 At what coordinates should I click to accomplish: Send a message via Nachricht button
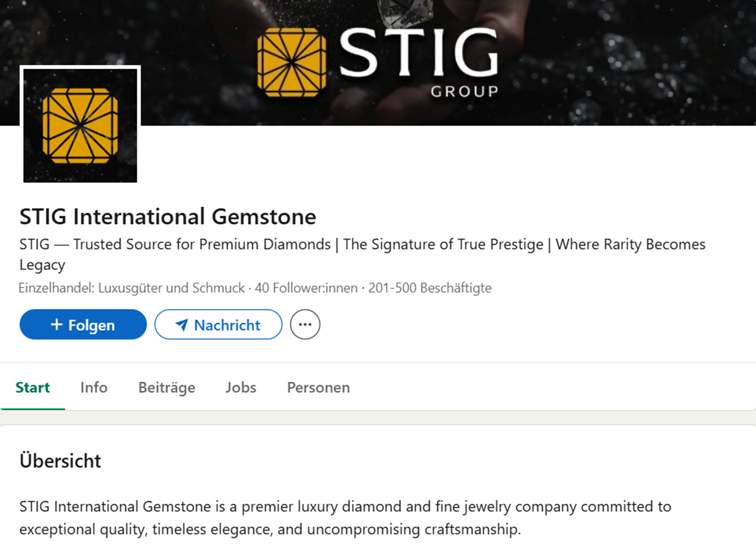point(218,325)
